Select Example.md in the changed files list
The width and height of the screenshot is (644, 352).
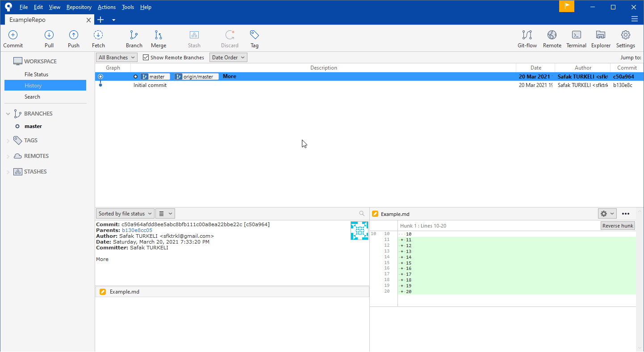point(232,292)
